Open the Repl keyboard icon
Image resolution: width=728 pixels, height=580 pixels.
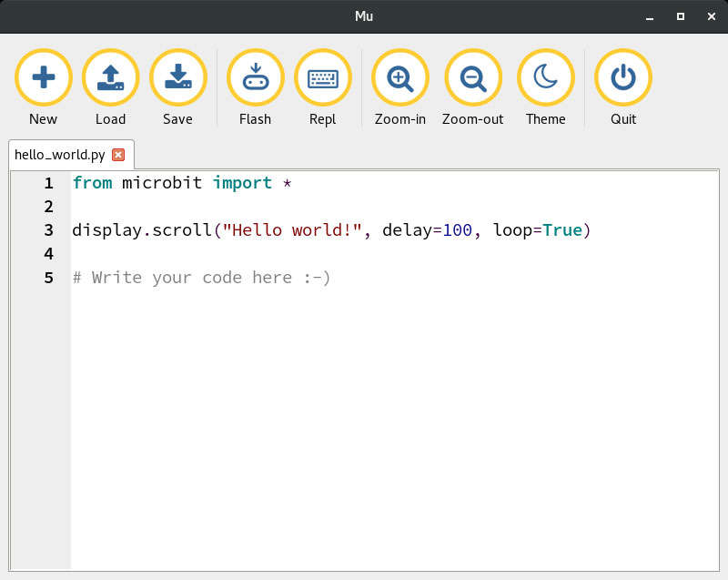[322, 78]
